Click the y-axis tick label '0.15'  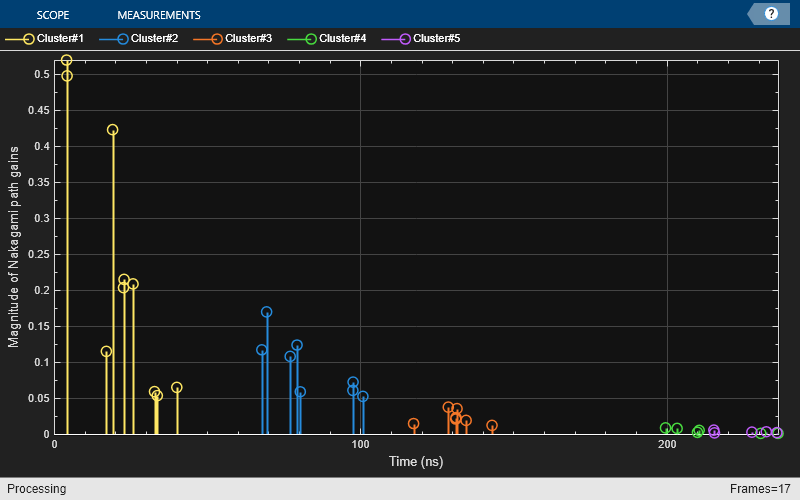point(39,327)
